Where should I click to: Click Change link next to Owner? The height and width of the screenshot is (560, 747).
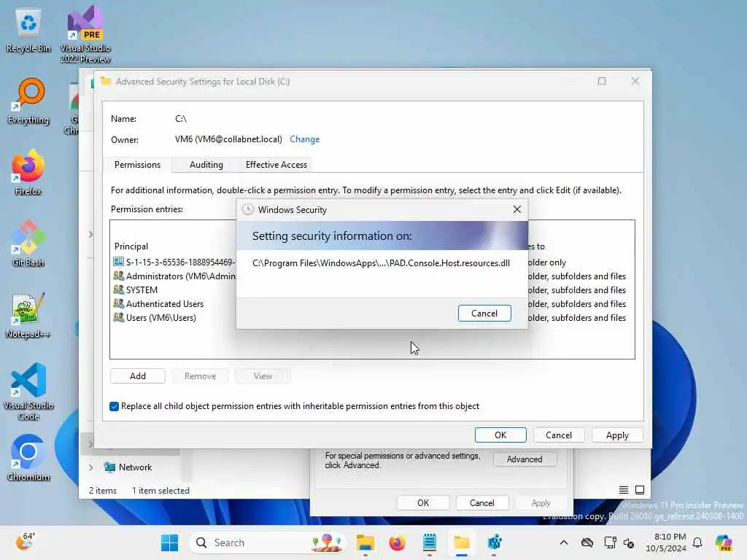coord(304,139)
